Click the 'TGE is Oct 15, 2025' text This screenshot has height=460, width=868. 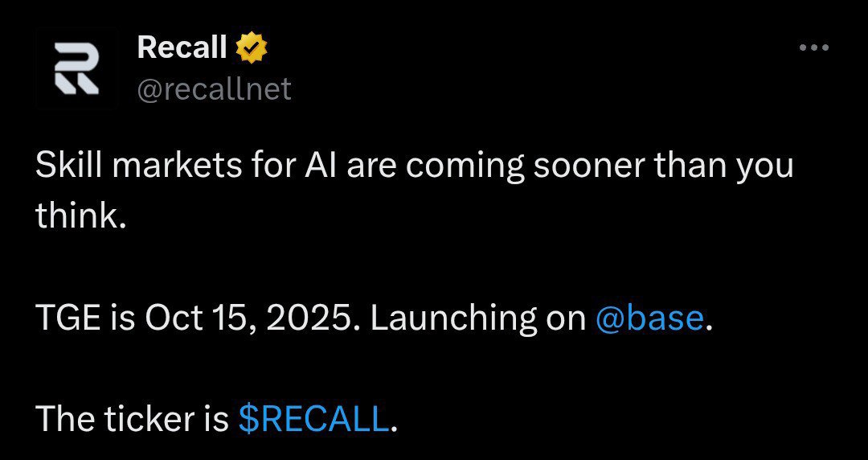point(193,318)
